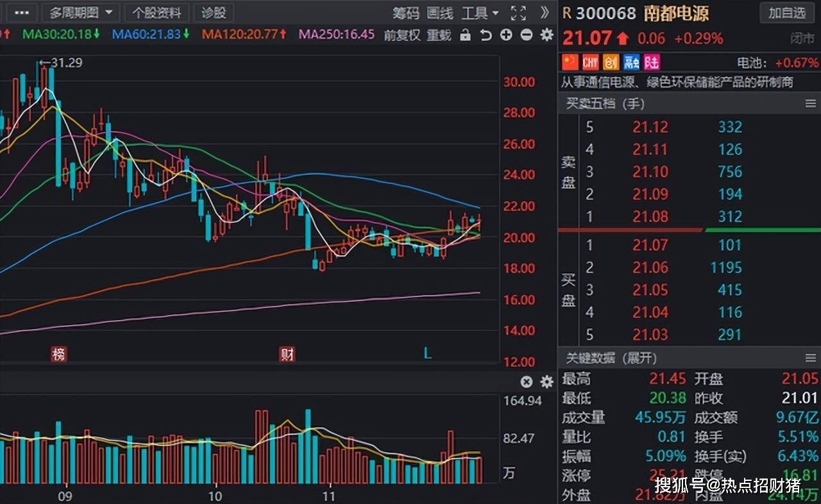Click the sell volume 756 at level 3
The width and height of the screenshot is (821, 504).
730,172
